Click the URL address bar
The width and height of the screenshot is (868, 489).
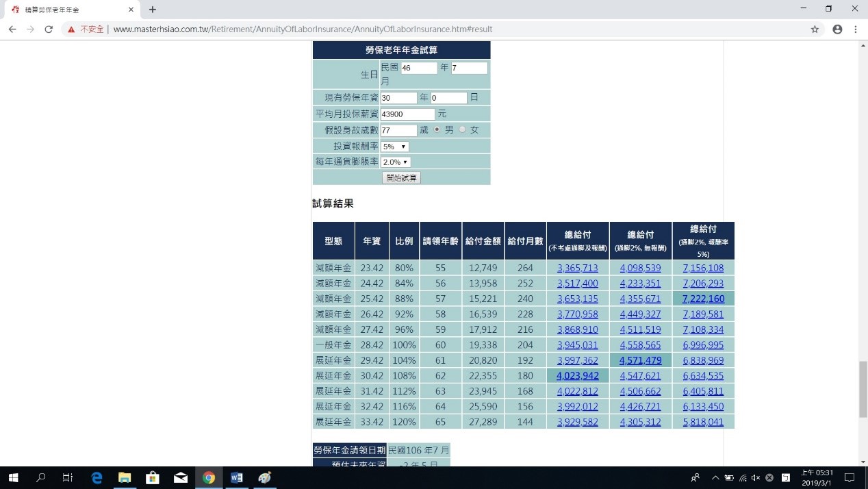click(x=438, y=29)
